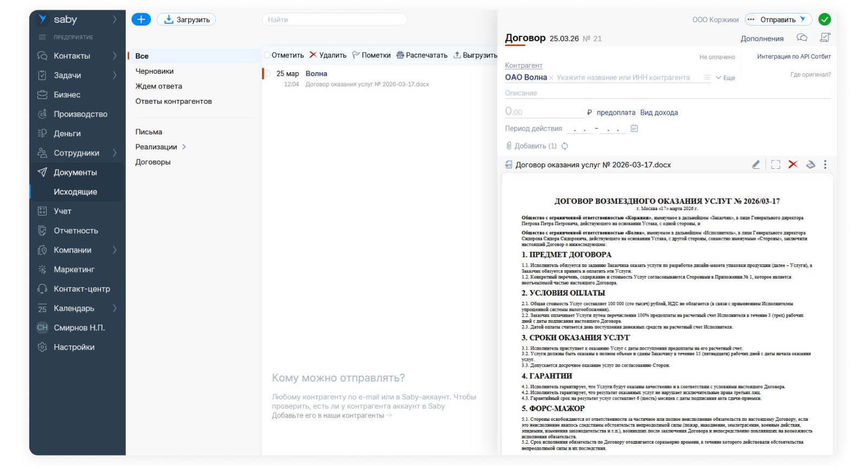
Task: Expand the Контакты sidebar submenu
Action: pos(114,56)
